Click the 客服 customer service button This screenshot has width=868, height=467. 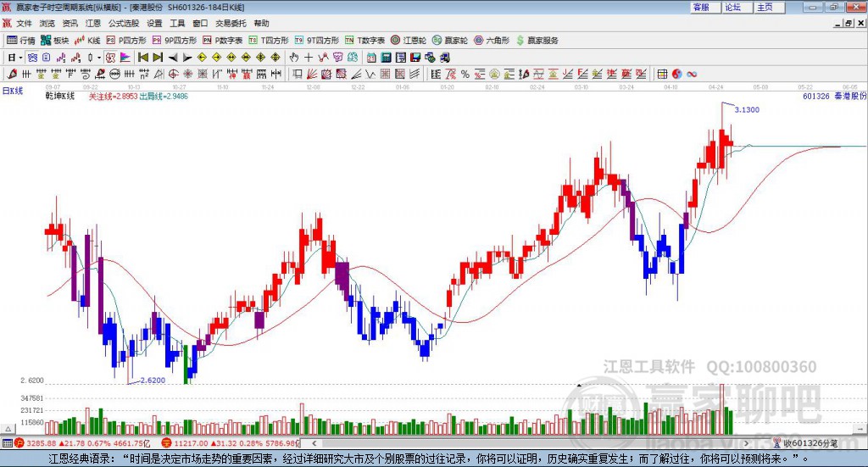pyautogui.click(x=705, y=7)
